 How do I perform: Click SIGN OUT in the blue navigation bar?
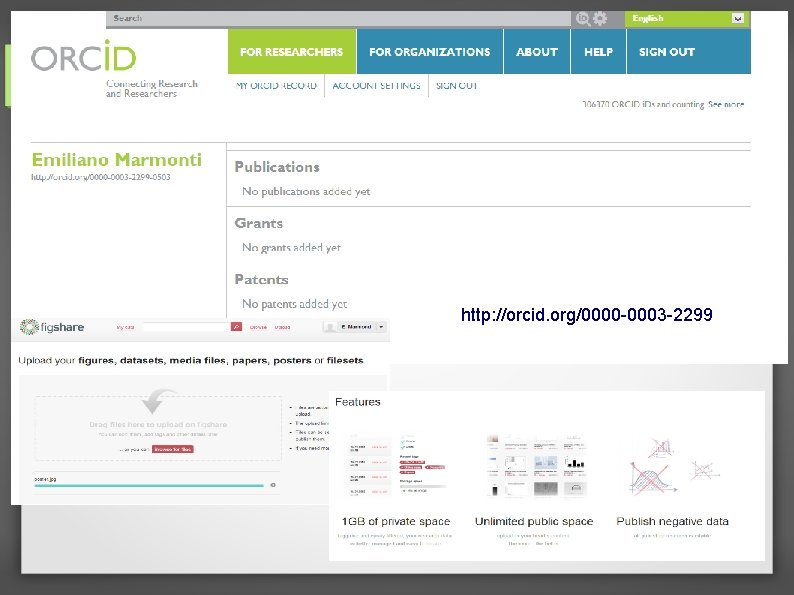coord(689,52)
